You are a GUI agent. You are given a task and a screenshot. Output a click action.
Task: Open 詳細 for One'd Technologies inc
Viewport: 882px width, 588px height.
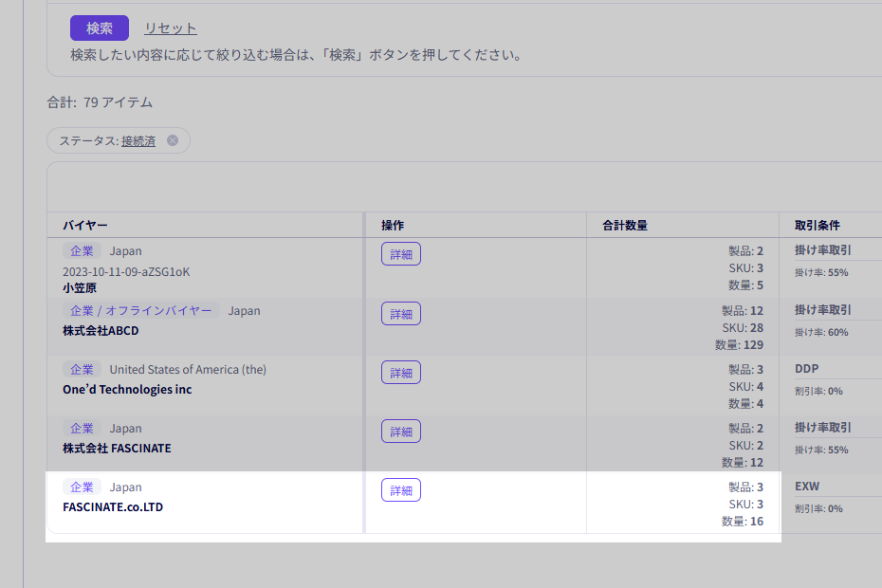(x=401, y=373)
